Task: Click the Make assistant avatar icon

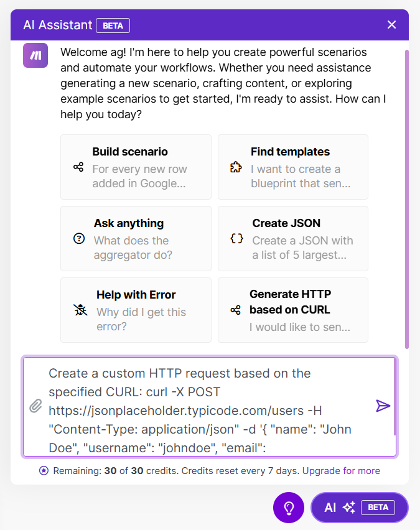Action: click(x=35, y=55)
